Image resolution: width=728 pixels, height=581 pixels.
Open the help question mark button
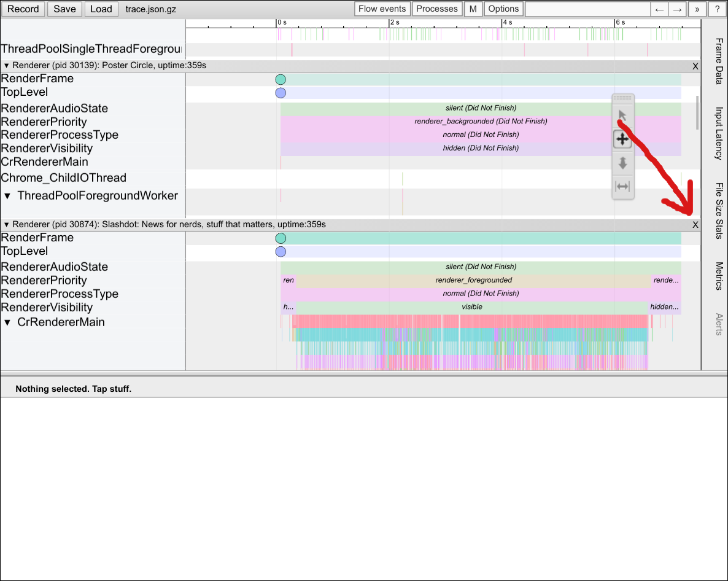coord(716,9)
